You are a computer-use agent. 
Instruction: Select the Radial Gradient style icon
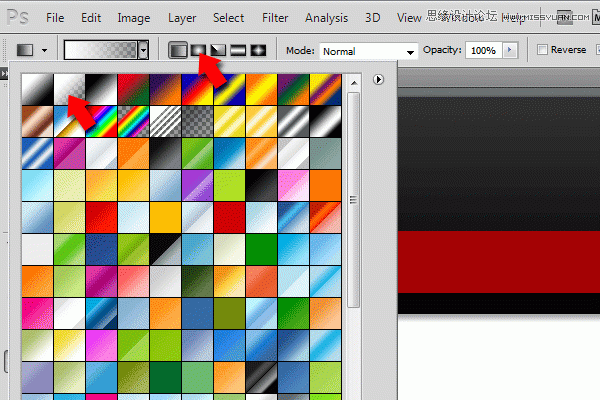197,50
